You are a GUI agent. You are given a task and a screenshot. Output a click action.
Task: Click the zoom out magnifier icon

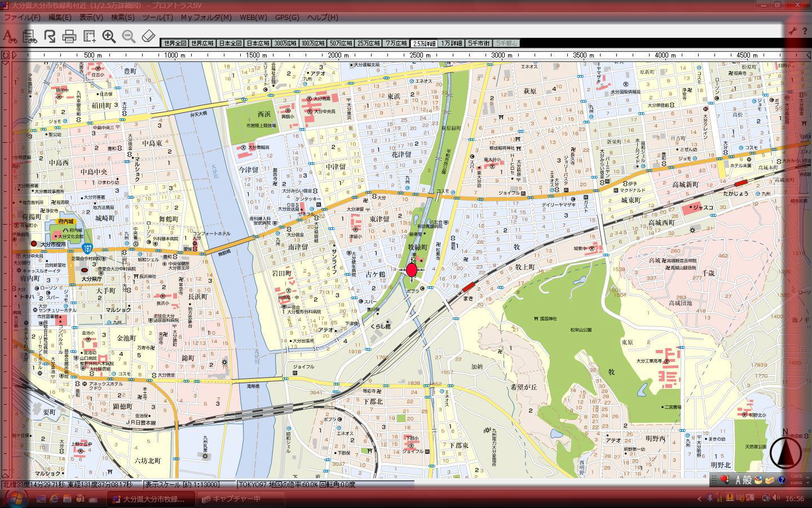tap(129, 37)
